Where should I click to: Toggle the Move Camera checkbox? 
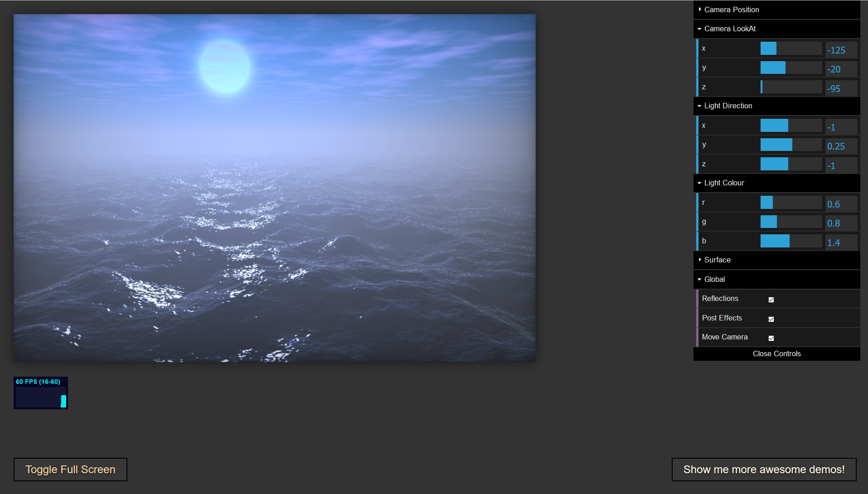tap(771, 338)
